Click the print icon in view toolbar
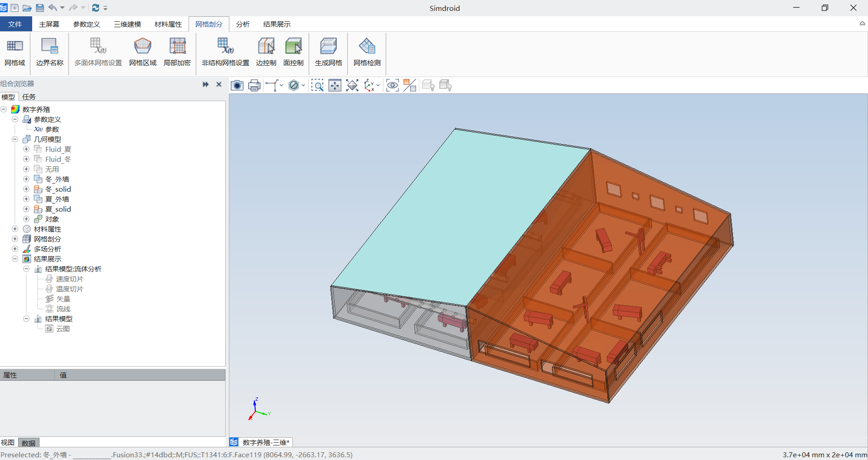 (x=255, y=85)
